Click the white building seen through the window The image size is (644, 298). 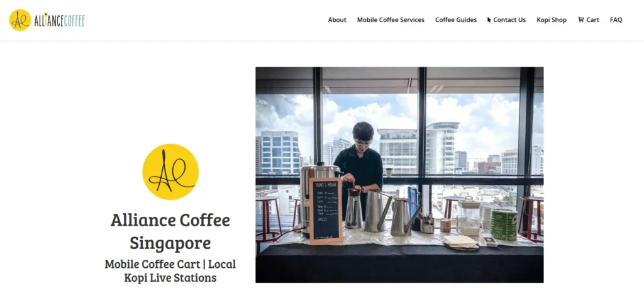pos(442,146)
